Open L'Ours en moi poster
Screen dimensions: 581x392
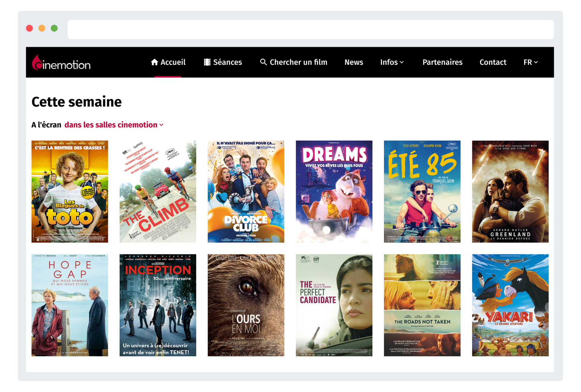pos(246,305)
